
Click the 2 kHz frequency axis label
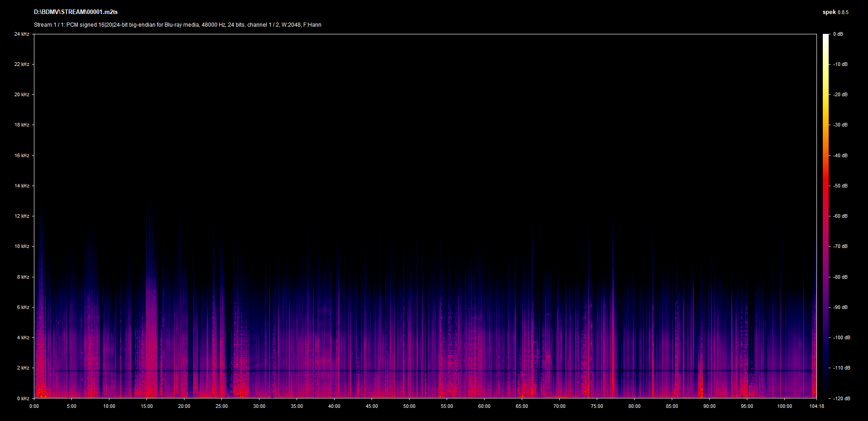[23, 368]
